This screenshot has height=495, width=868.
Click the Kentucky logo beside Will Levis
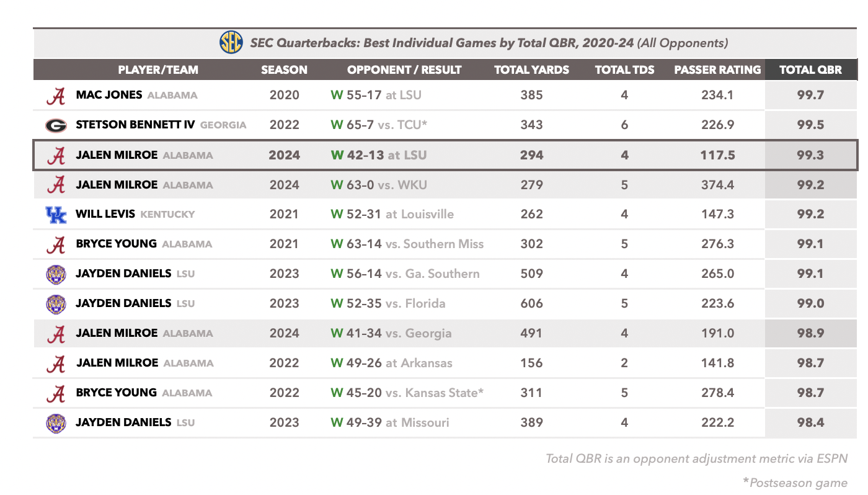tap(56, 215)
